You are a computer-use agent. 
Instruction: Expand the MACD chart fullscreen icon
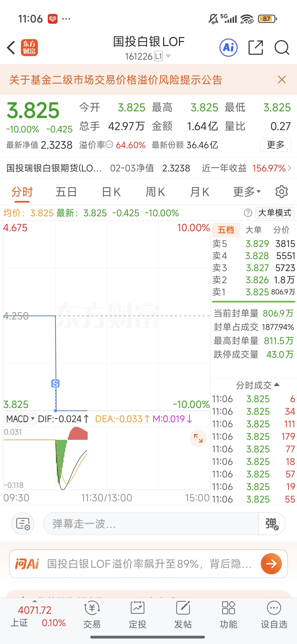[x=198, y=438]
